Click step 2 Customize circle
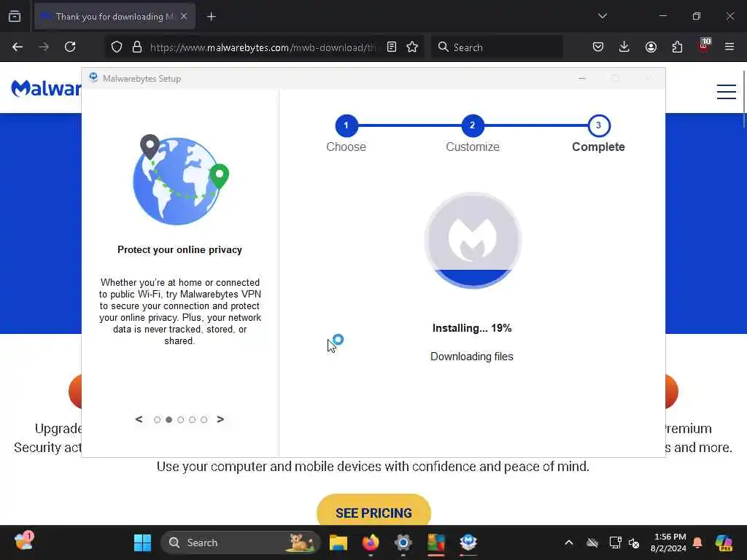This screenshot has width=747, height=560. (473, 125)
